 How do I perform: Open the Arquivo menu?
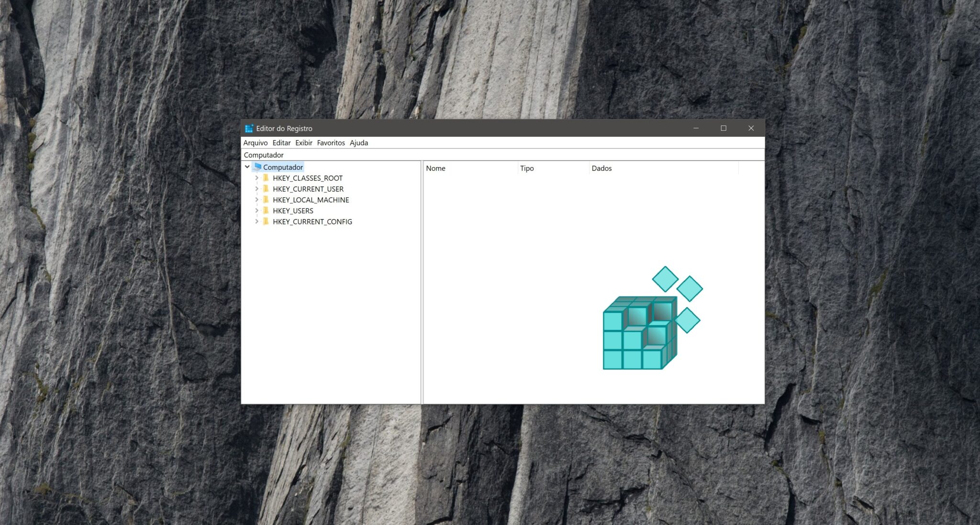pyautogui.click(x=255, y=143)
